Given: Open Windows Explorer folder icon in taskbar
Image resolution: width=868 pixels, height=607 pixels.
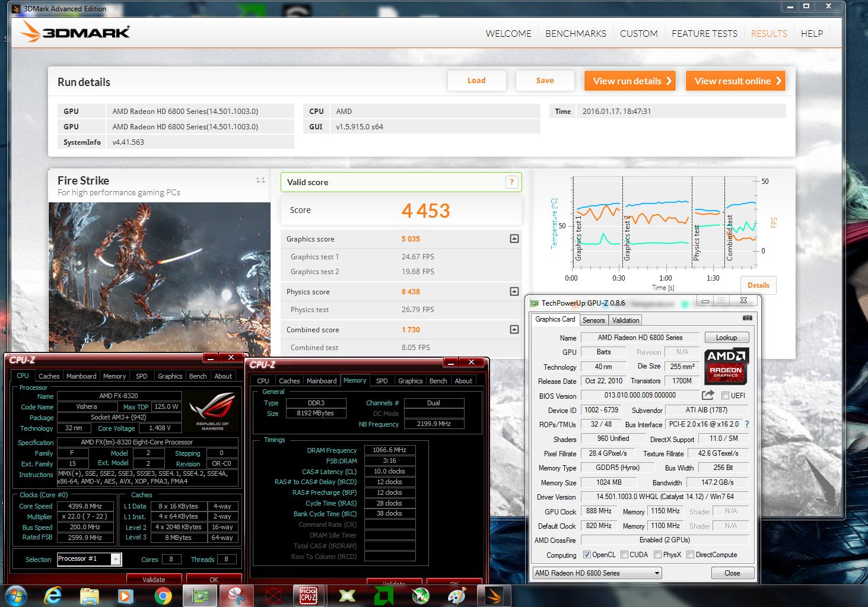Looking at the screenshot, I should tap(89, 596).
